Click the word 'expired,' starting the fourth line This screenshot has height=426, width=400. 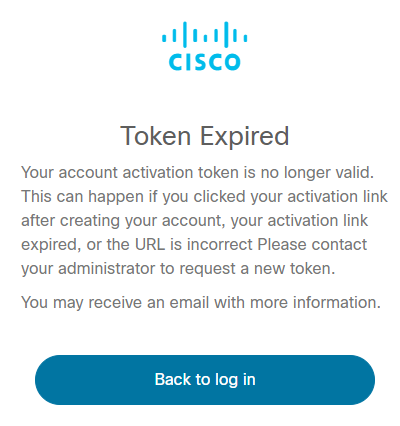tap(51, 245)
